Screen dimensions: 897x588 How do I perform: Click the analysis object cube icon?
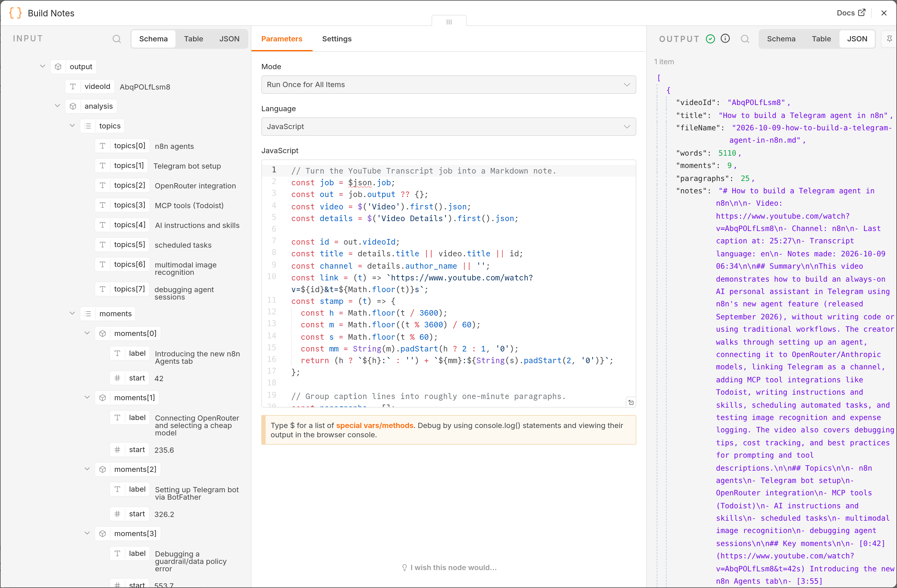coord(73,106)
